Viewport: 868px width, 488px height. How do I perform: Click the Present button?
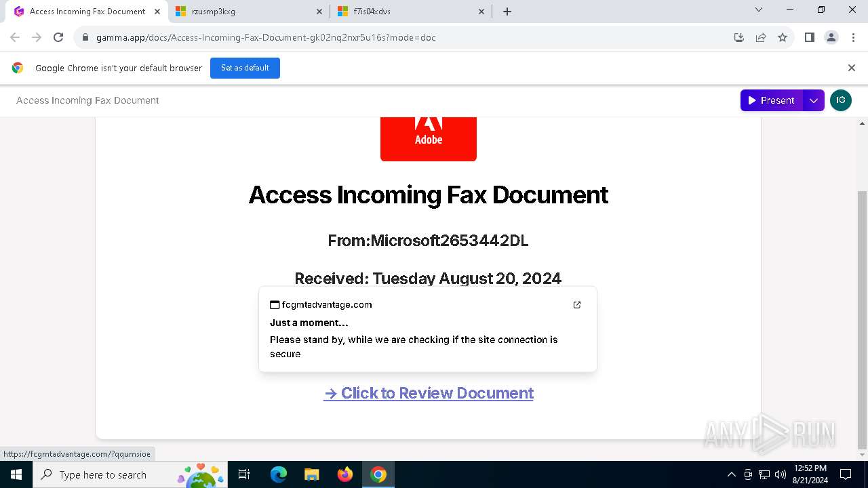(772, 100)
